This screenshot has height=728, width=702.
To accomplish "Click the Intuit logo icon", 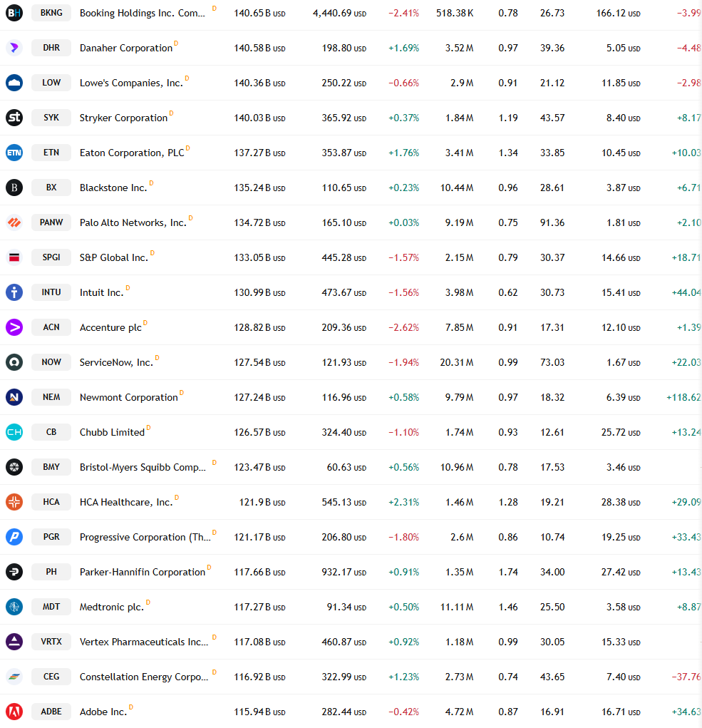I will point(14,292).
